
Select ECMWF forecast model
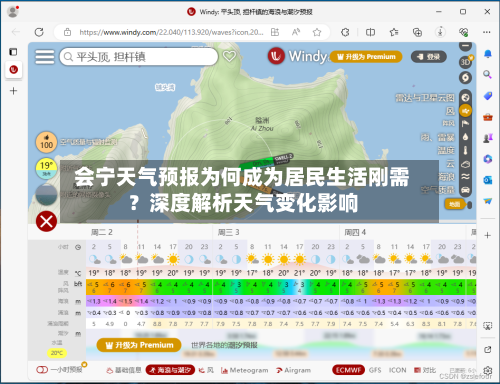pyautogui.click(x=348, y=370)
